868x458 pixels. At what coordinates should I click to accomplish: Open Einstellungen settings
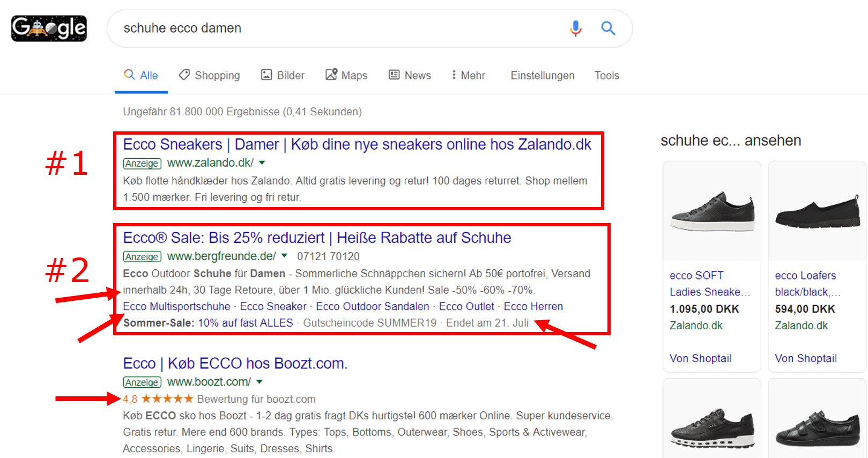(x=542, y=76)
